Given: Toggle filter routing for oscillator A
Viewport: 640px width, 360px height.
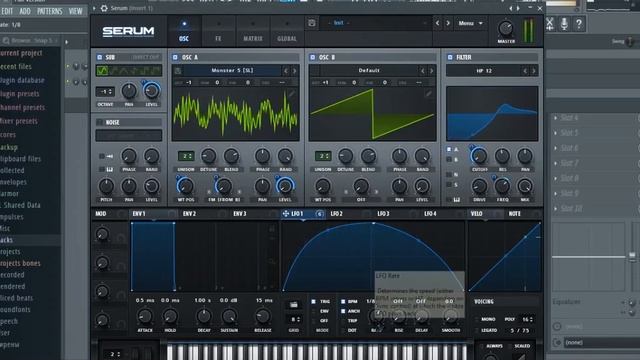Looking at the screenshot, I should tap(449, 149).
